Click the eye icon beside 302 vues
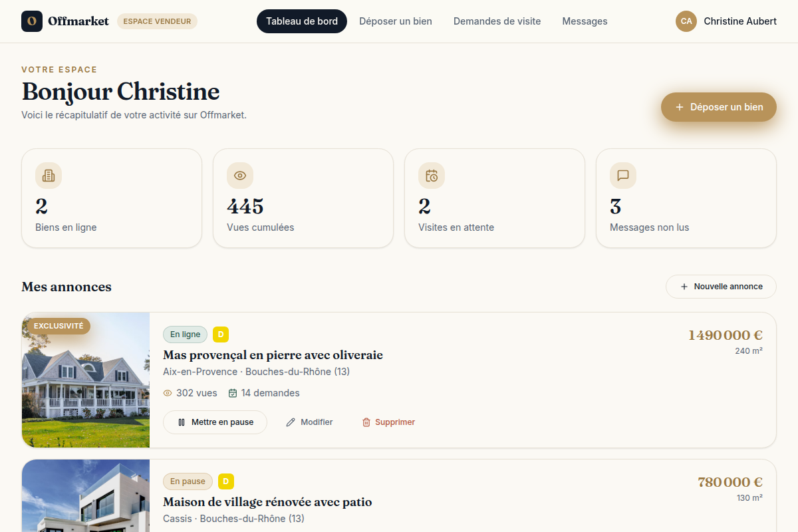This screenshot has height=532, width=798. [x=168, y=393]
